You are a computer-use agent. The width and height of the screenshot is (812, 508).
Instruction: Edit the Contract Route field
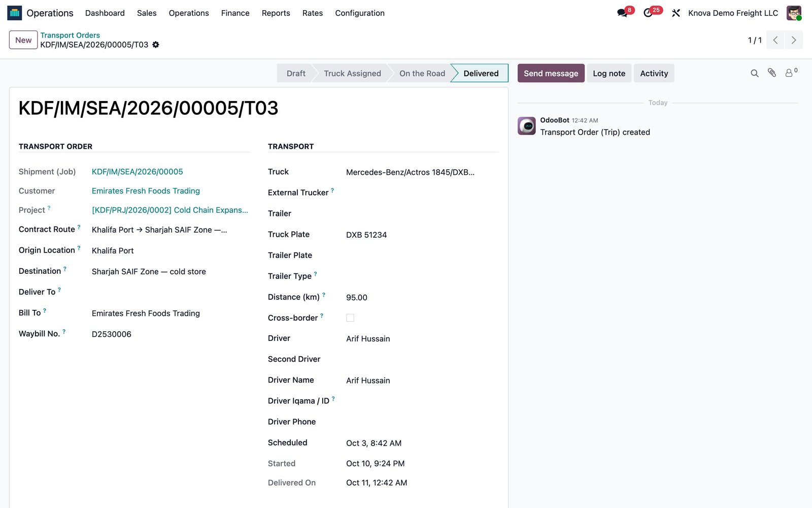(170, 230)
